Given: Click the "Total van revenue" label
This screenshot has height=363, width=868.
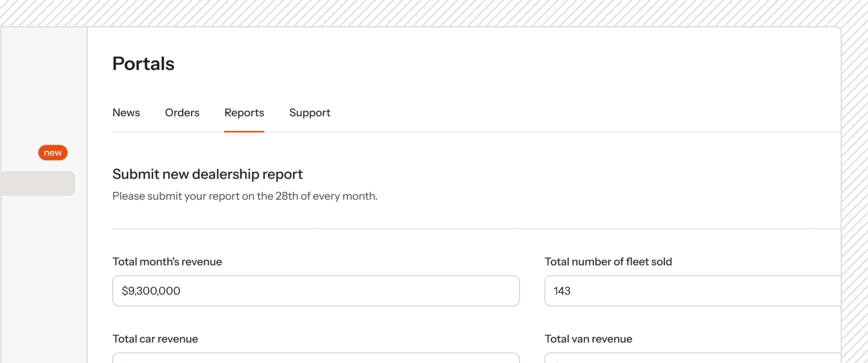Looking at the screenshot, I should click(588, 339).
